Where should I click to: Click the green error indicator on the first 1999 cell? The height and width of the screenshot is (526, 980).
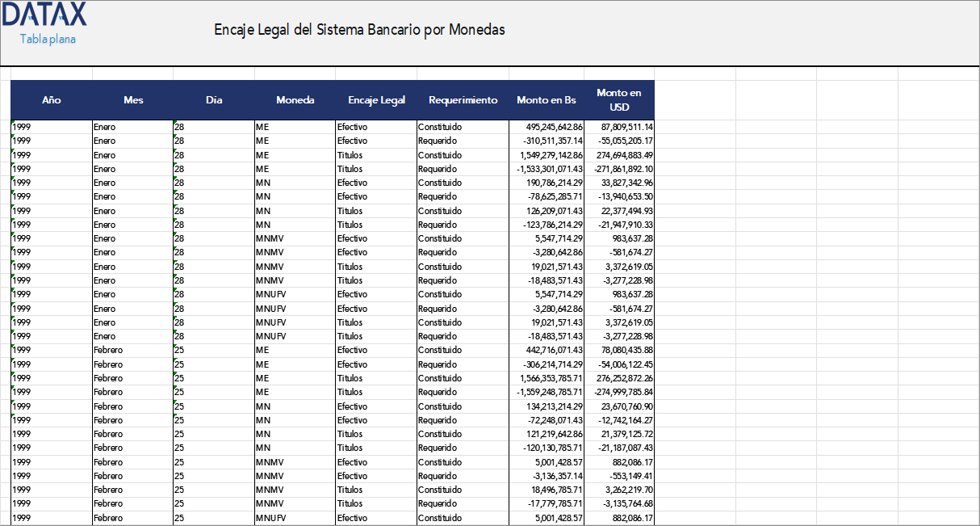[x=13, y=123]
